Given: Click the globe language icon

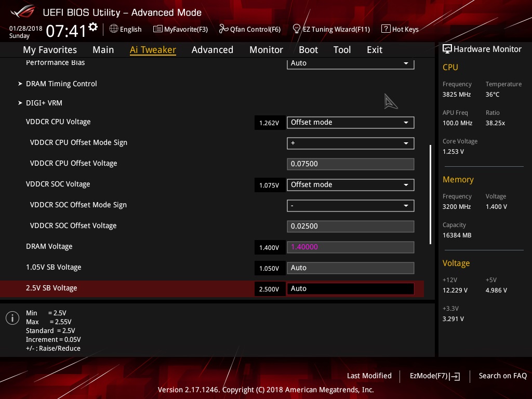Looking at the screenshot, I should click(114, 29).
